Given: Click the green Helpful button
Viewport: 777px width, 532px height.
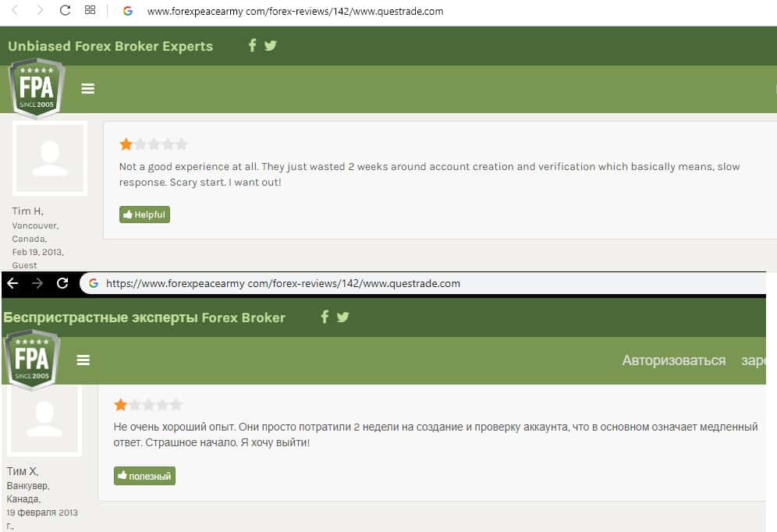Looking at the screenshot, I should coord(144,215).
